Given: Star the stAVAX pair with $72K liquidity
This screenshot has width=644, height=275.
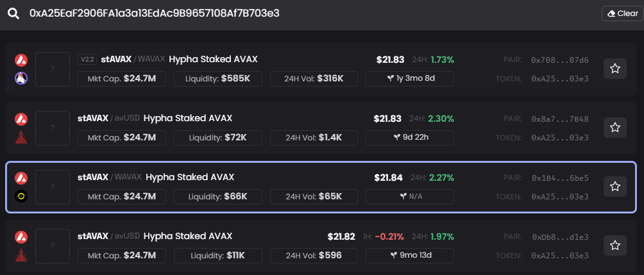Looking at the screenshot, I should pos(614,128).
